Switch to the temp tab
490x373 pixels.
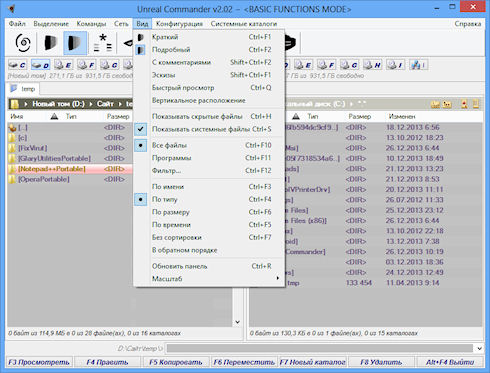[x=23, y=89]
